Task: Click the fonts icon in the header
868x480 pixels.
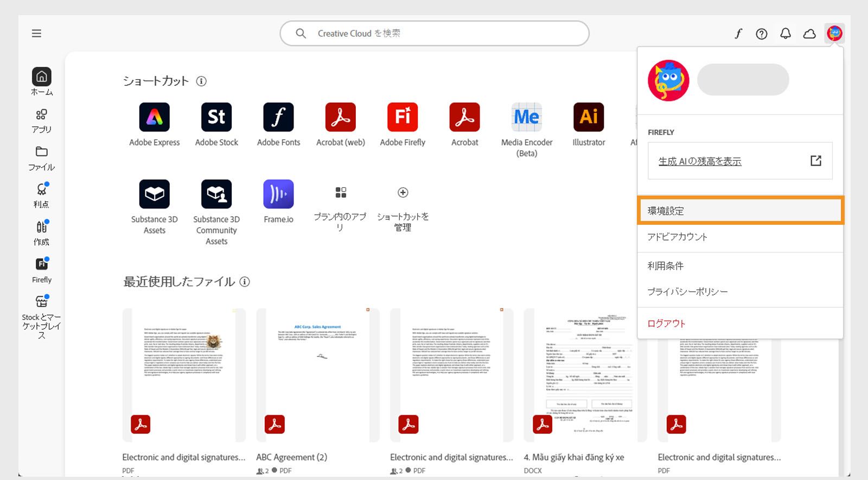Action: tap(738, 34)
